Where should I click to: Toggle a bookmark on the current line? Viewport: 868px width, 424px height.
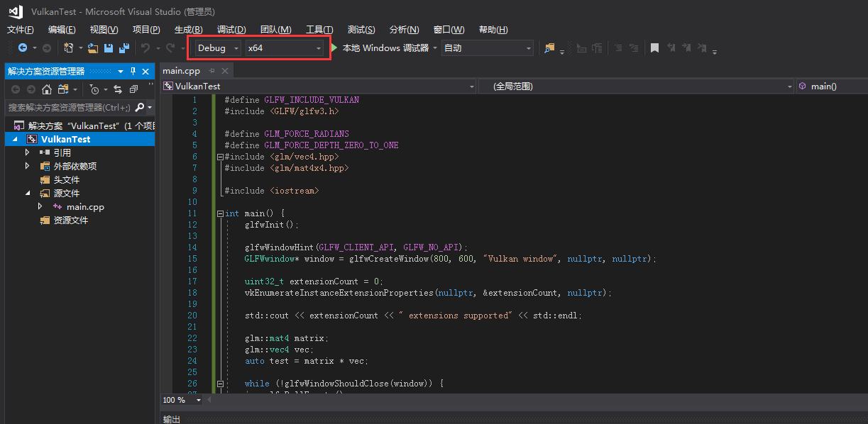pyautogui.click(x=654, y=48)
